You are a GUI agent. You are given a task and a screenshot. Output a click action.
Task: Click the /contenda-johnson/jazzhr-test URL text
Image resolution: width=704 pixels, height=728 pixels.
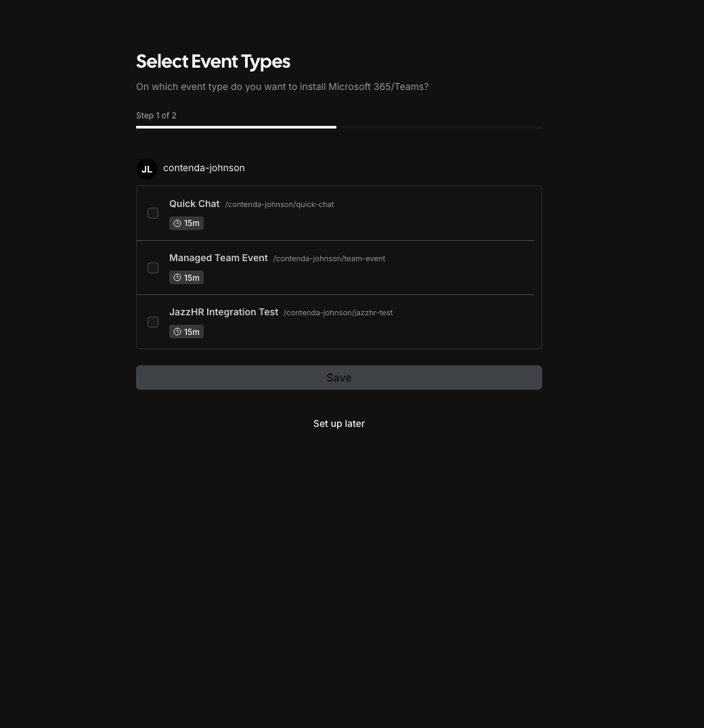click(x=338, y=313)
